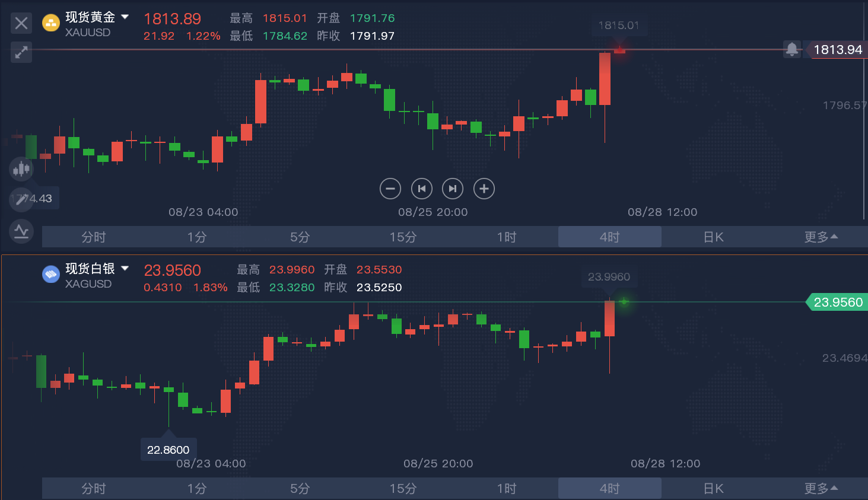Switch silver chart to 1时 timeframe
Screen dimensions: 868x500
coord(506,488)
